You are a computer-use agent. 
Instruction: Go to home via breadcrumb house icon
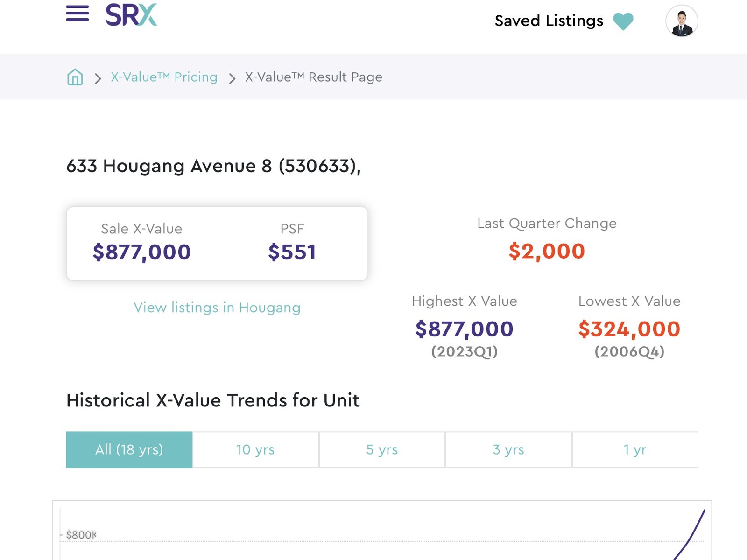(x=75, y=77)
